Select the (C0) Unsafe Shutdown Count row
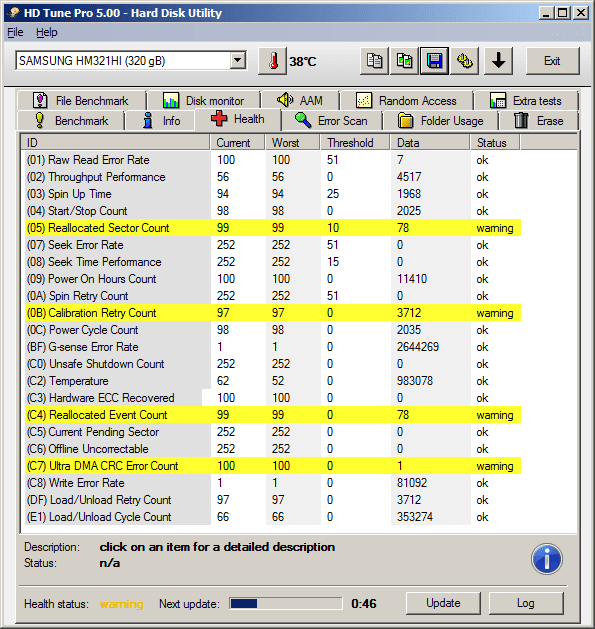 273,364
